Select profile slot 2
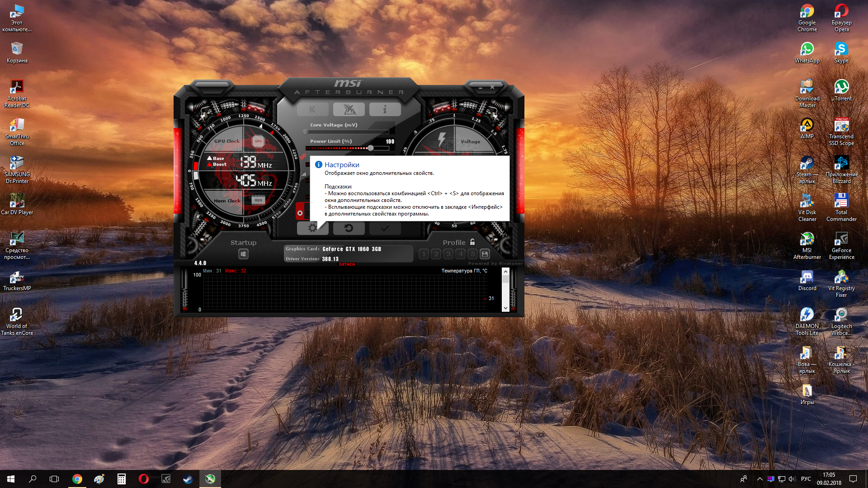Screen dimensions: 868x488 pyautogui.click(x=436, y=254)
